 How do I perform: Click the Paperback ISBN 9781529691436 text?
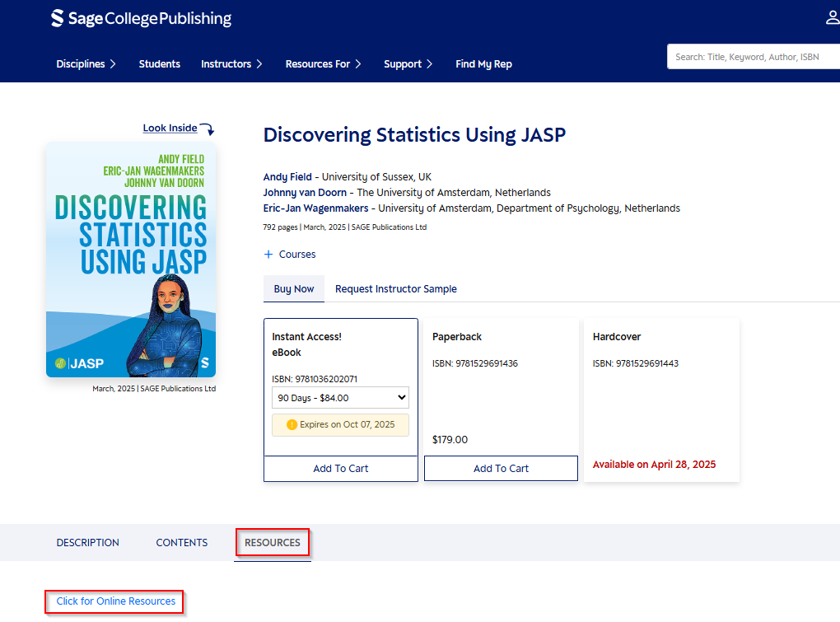474,364
